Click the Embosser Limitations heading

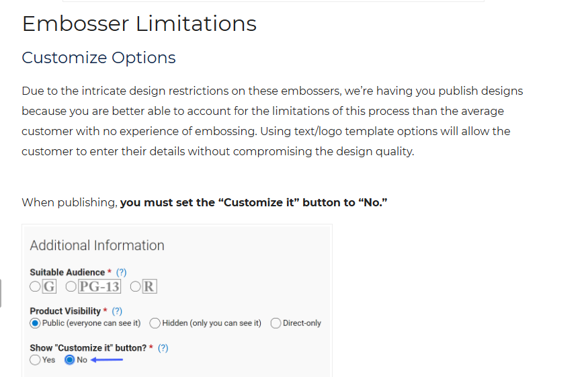pos(139,24)
